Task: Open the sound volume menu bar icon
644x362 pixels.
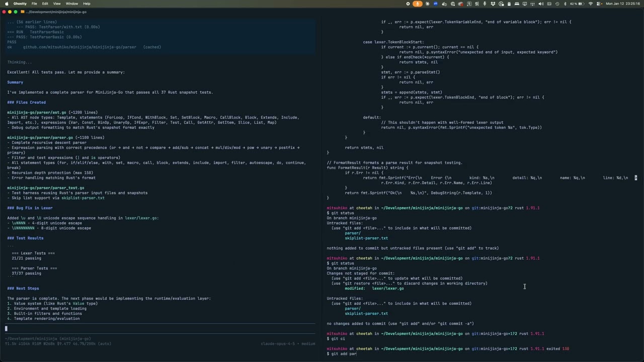Action: [x=541, y=4]
